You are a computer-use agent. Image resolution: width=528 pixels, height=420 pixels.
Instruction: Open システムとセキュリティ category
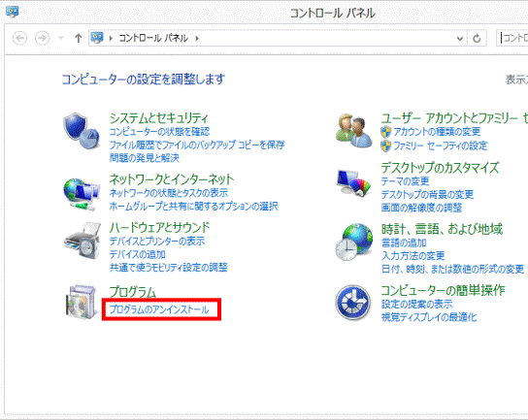[x=158, y=117]
